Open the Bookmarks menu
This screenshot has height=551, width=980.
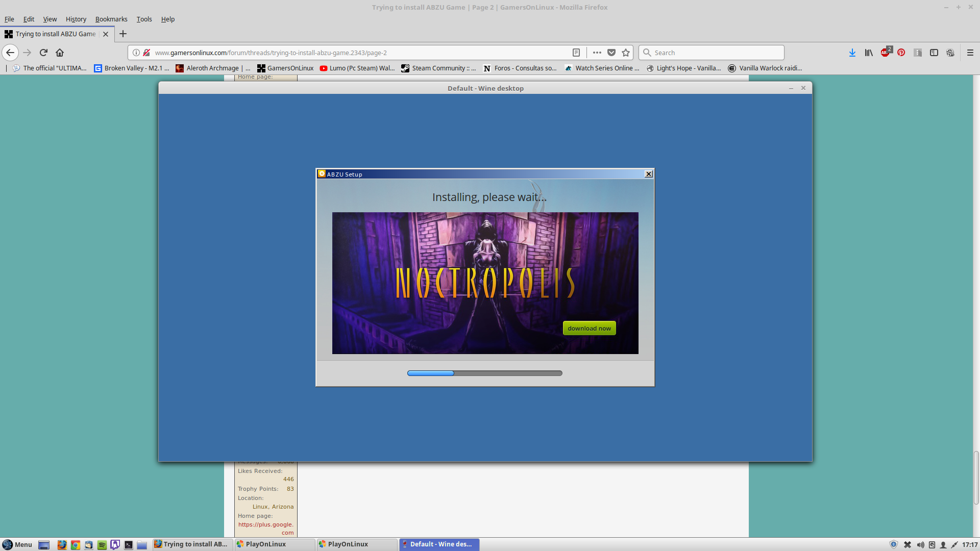pos(111,19)
